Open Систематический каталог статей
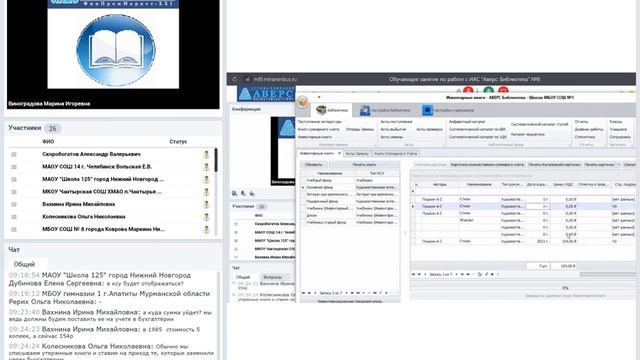 (539, 124)
